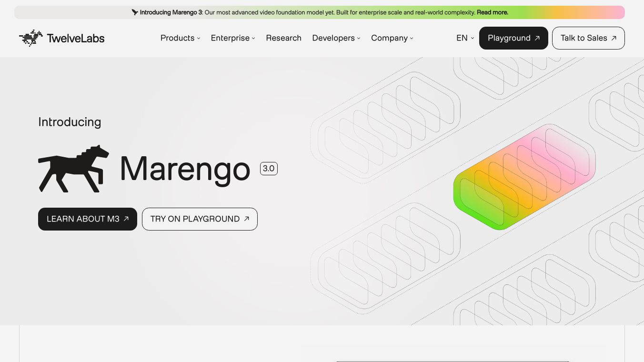The image size is (644, 362).
Task: Follow the Read more link in banner
Action: [493, 12]
